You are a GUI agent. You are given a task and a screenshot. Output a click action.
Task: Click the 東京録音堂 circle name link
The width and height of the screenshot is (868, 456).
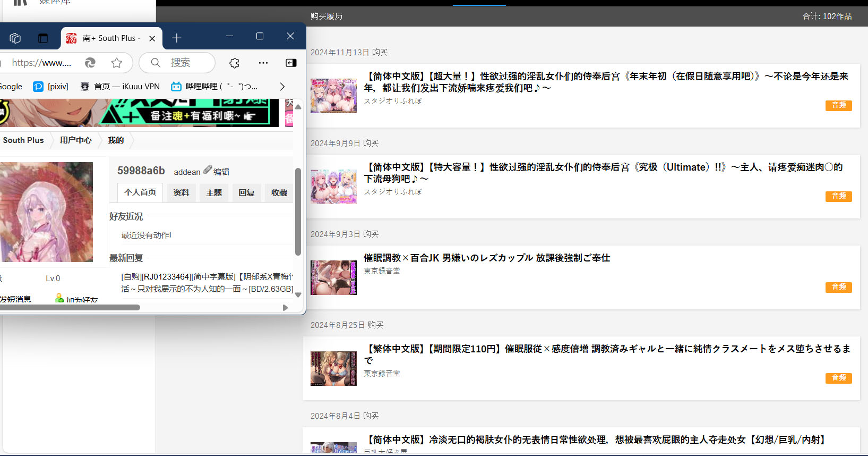point(382,271)
